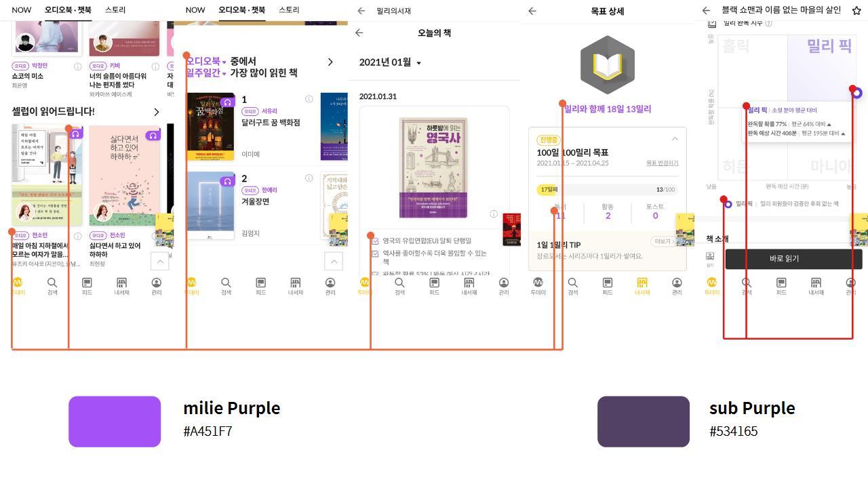Tap the headphone badge on 싫다면서 하고 있어 하하하 cover

(x=153, y=134)
